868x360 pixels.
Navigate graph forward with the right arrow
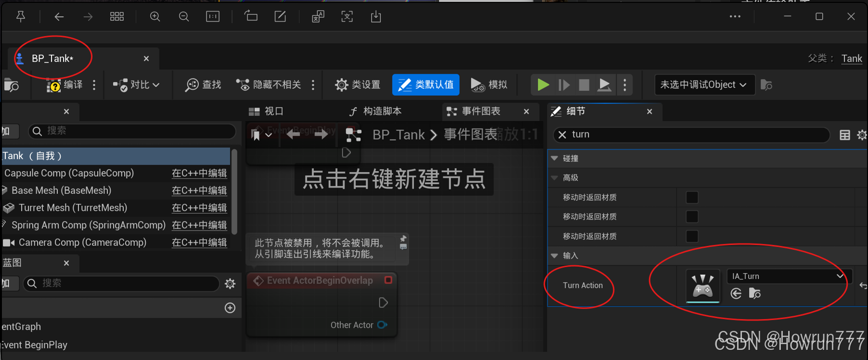(321, 135)
